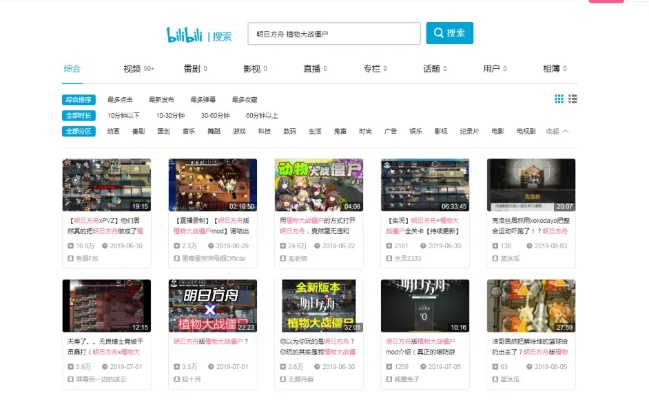Open video thumbnail with 27:59 duration
The width and height of the screenshot is (649, 400).
[x=531, y=306]
